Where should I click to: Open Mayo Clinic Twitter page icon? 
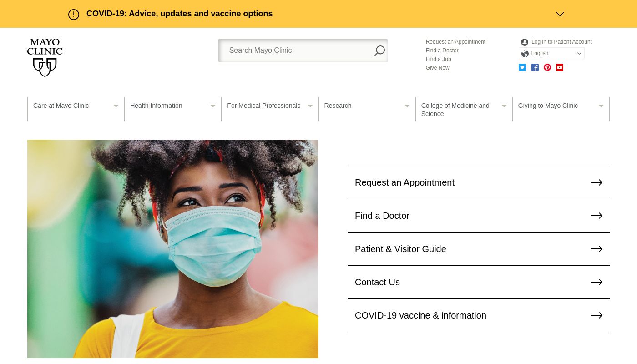pos(522,67)
